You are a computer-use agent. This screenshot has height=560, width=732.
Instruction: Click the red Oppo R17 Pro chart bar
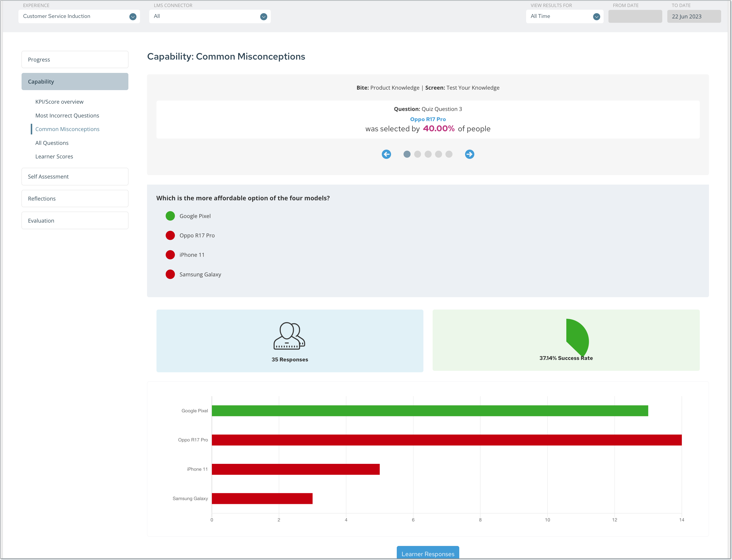(447, 440)
